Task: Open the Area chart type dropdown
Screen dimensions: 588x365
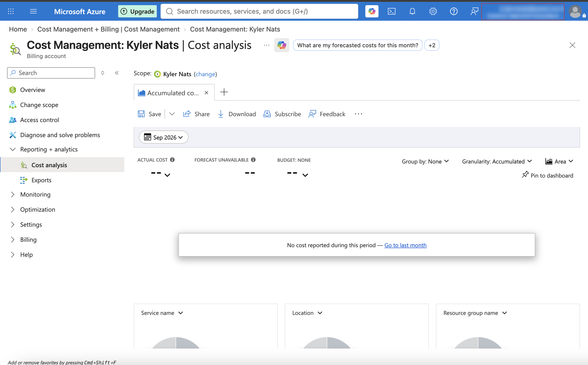Action: point(559,161)
